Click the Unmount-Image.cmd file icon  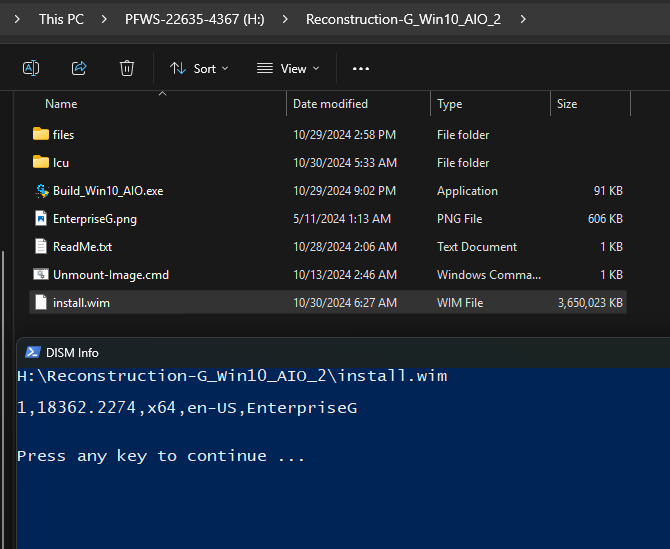41,274
